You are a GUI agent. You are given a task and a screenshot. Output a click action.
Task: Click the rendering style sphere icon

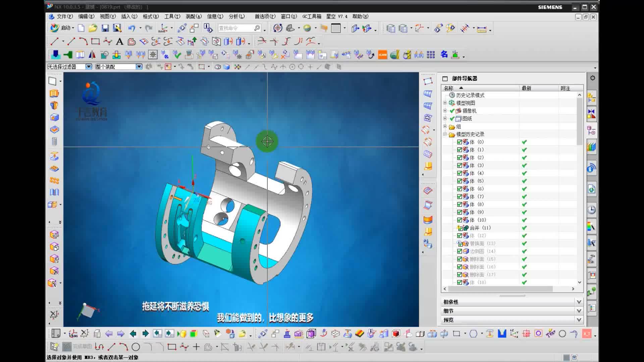point(307,28)
